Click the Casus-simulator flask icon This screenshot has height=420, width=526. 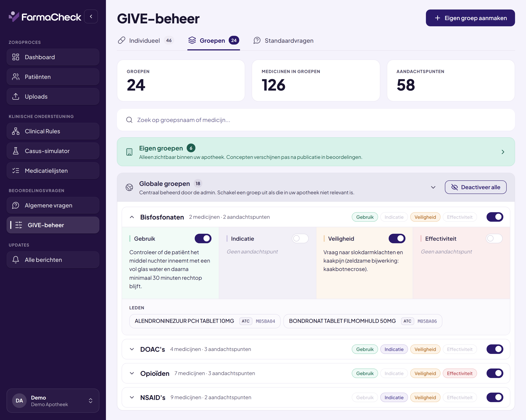16,151
